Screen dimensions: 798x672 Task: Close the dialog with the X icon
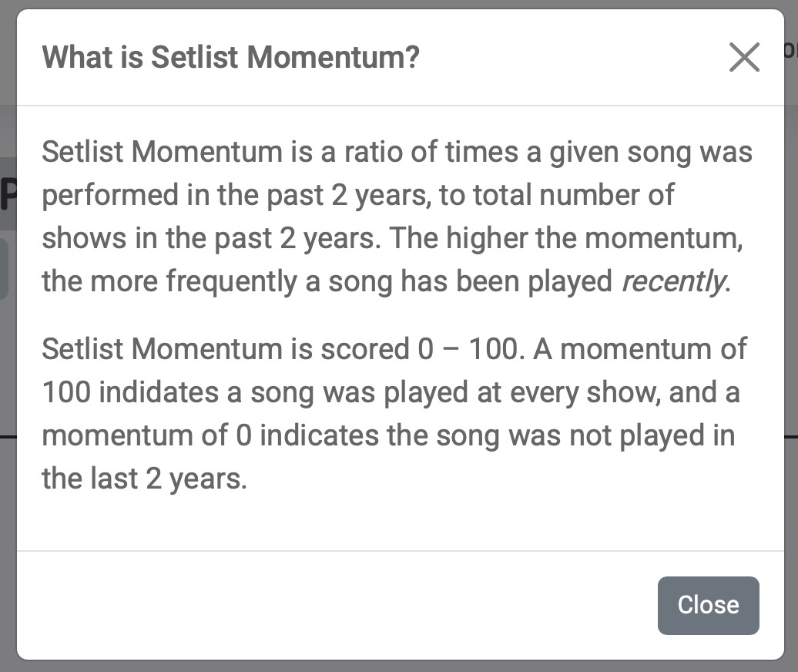(743, 57)
